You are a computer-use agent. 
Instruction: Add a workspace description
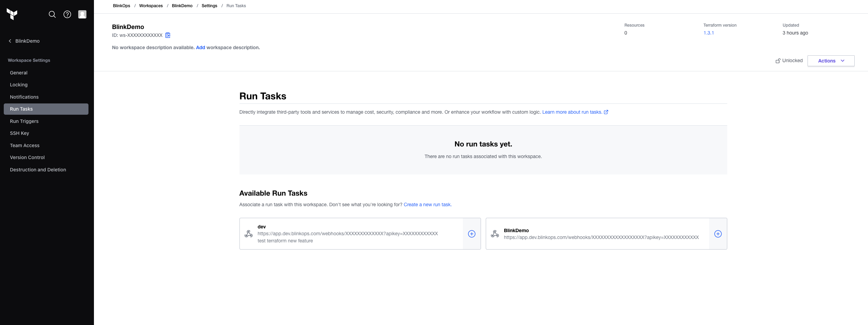pos(200,47)
